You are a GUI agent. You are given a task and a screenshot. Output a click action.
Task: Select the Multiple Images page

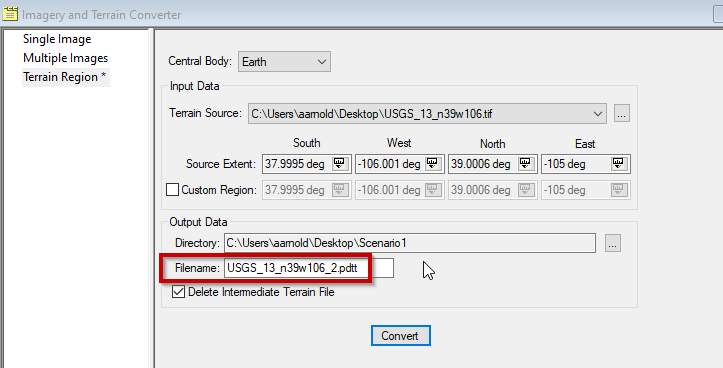(x=65, y=58)
